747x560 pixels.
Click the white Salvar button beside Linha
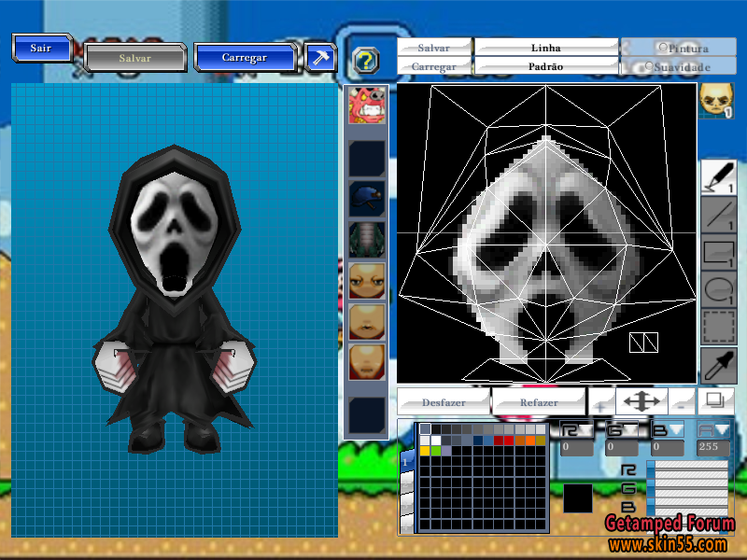coord(434,48)
